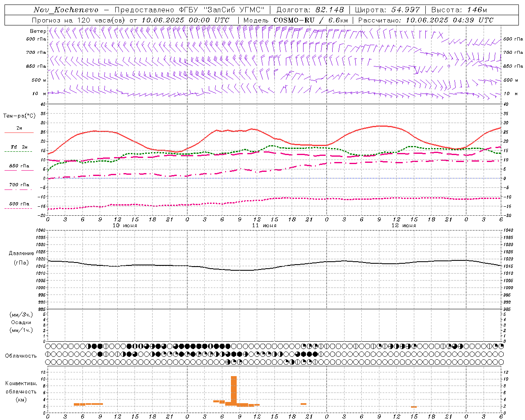This screenshot has width=525, height=420.
Task: Click the "(мм/3ч.)" precipitation unit label
Action: click(x=21, y=315)
